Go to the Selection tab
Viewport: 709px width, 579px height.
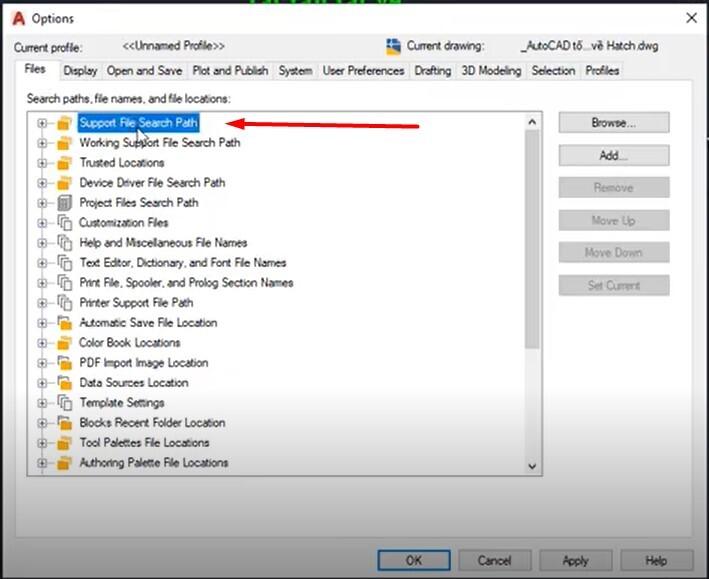coord(553,71)
